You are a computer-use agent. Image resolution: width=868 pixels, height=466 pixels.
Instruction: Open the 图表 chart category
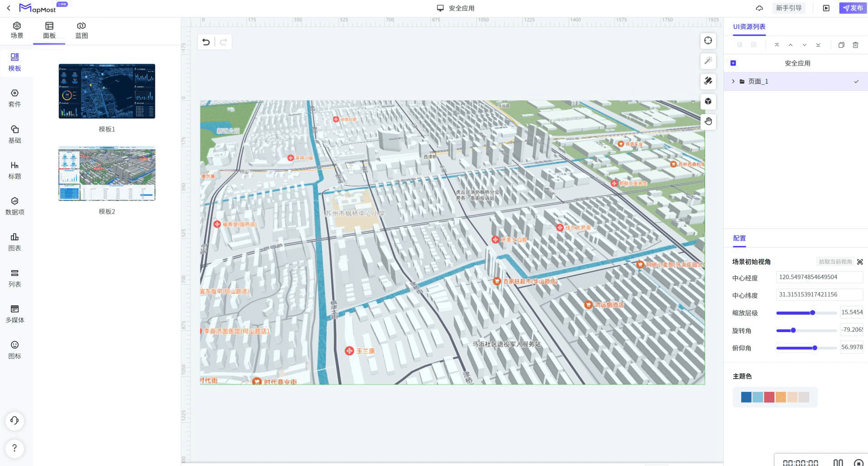point(14,242)
